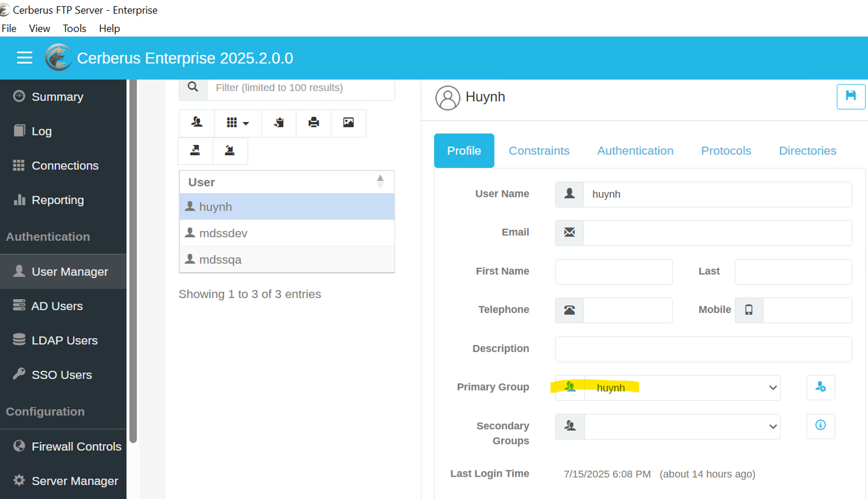Click 'Showing 1 to 3 of 3 entries' text

coord(249,294)
